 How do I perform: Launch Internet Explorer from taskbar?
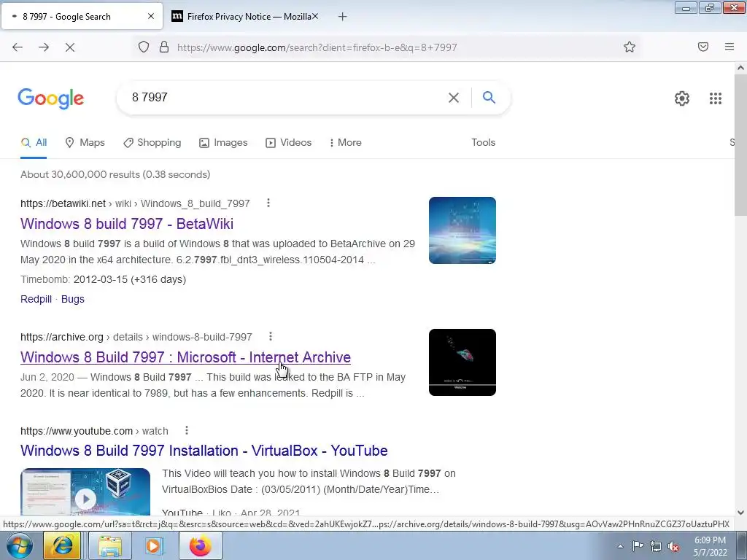63,545
